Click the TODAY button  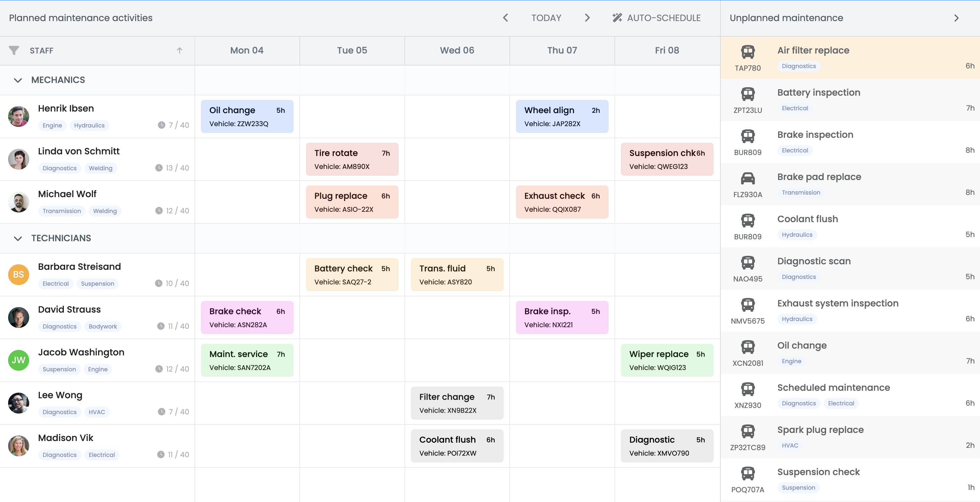(546, 18)
